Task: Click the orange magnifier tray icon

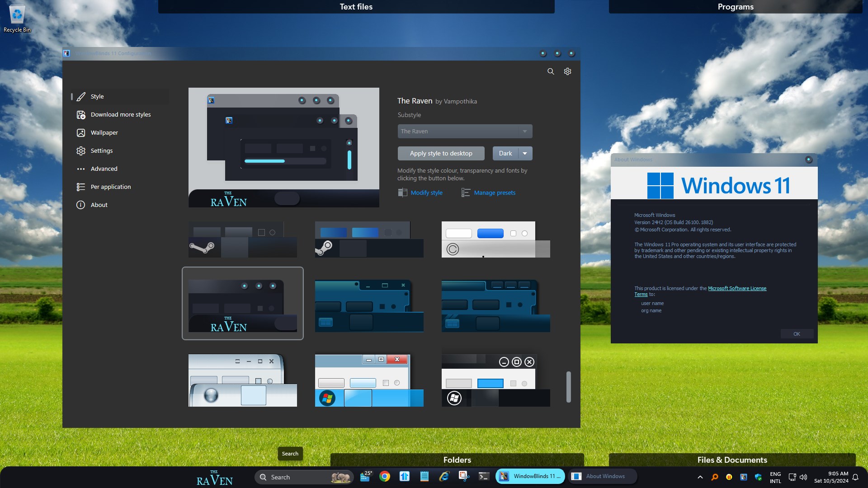Action: point(715,477)
